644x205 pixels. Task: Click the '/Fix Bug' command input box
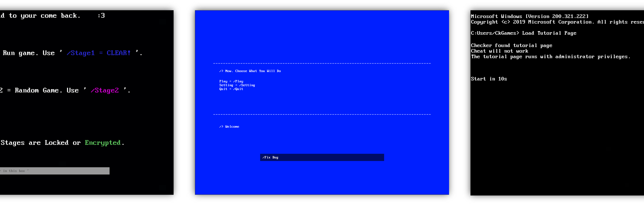coord(322,157)
